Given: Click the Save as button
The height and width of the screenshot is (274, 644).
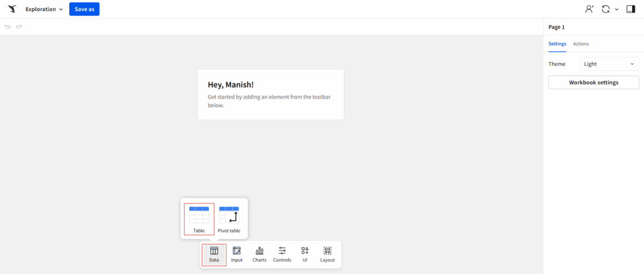Looking at the screenshot, I should (84, 9).
